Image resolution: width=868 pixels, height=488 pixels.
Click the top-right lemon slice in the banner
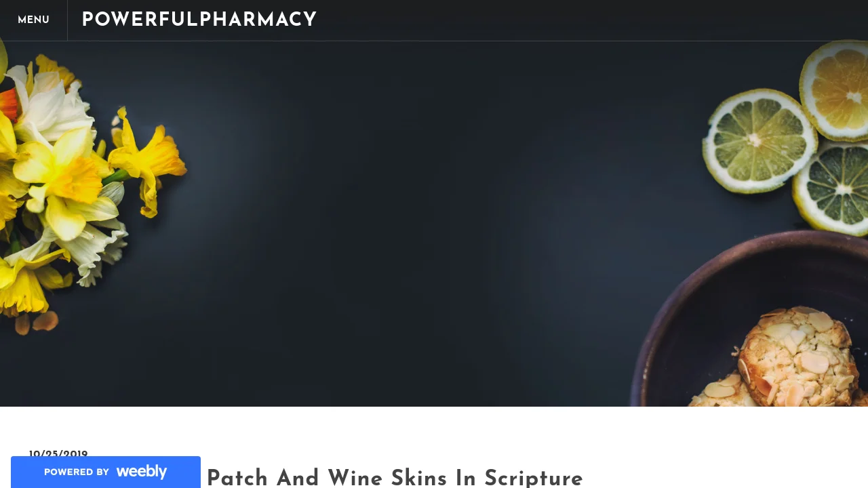tap(835, 89)
